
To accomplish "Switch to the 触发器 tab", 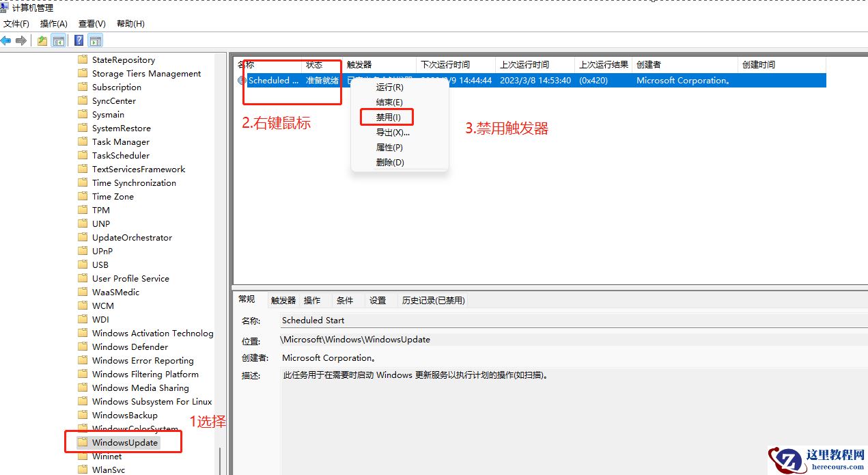I will (x=283, y=300).
